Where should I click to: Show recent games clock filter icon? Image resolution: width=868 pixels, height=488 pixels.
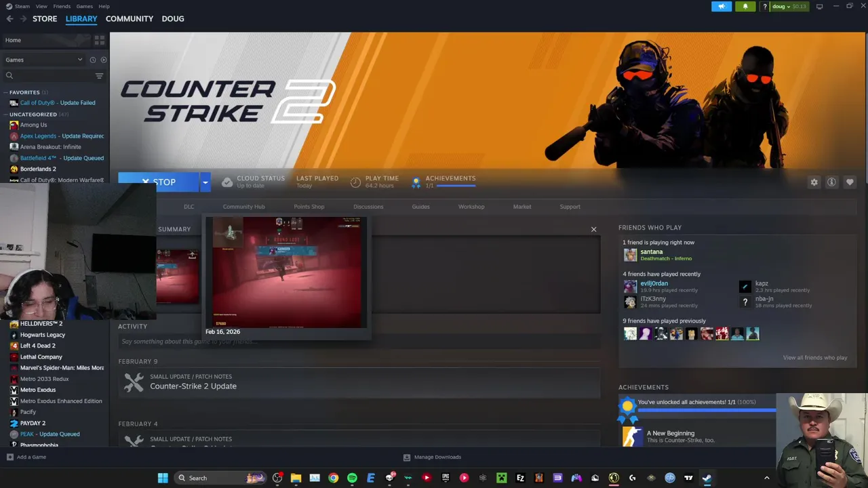coord(93,60)
